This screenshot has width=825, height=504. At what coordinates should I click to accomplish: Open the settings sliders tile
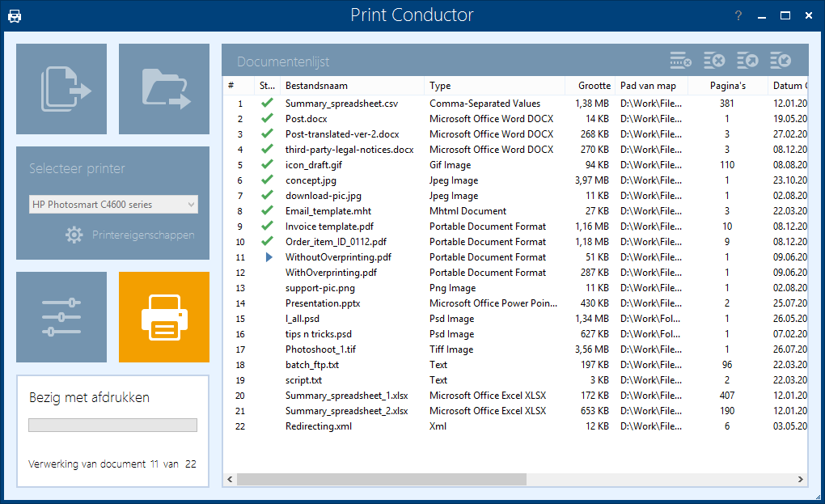point(61,317)
